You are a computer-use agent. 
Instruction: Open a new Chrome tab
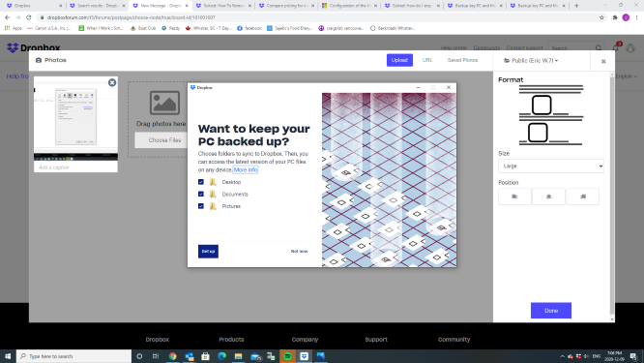(x=576, y=6)
